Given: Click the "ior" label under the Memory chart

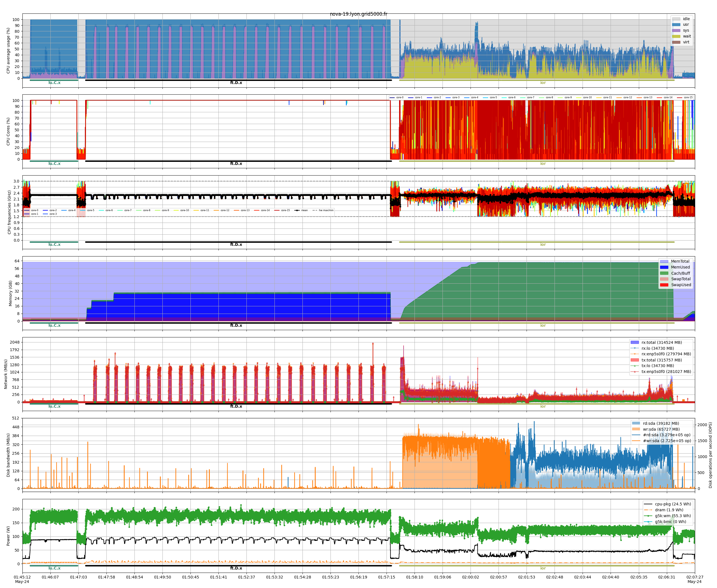Looking at the screenshot, I should 543,325.
